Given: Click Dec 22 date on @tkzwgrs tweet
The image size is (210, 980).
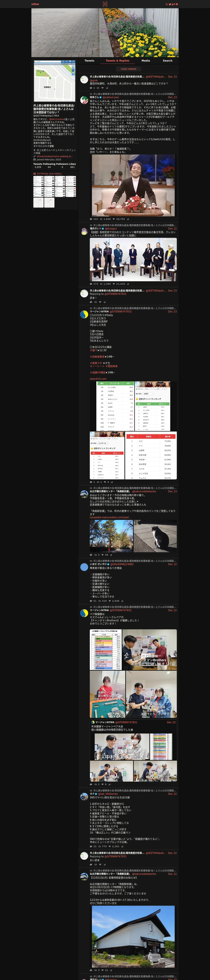Looking at the screenshot, I should tap(172, 229).
